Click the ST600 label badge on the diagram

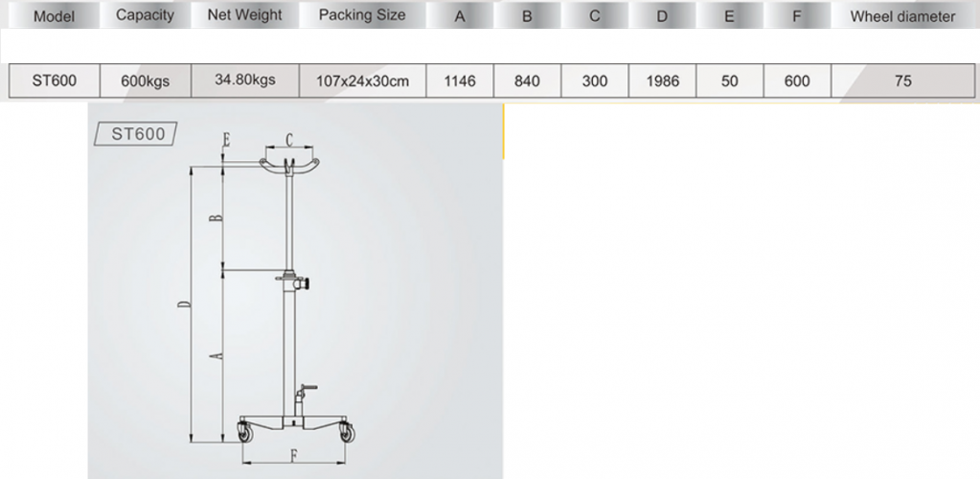click(x=136, y=134)
